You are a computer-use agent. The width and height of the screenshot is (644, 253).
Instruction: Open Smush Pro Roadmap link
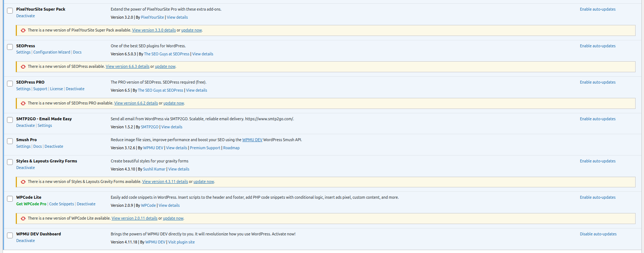coord(231,148)
